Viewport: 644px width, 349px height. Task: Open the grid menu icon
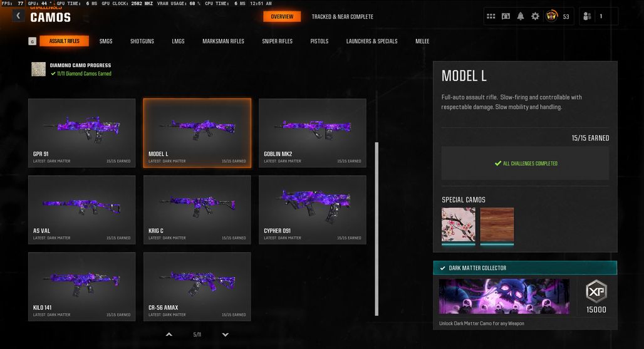pyautogui.click(x=491, y=16)
